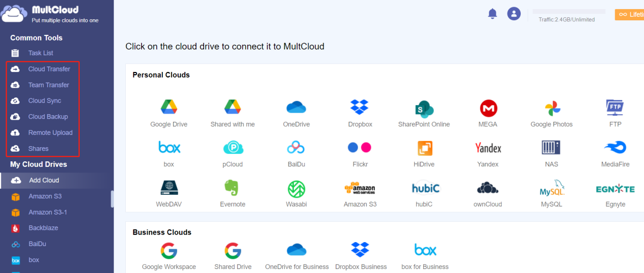The width and height of the screenshot is (644, 273).
Task: Click the Traffic 2.4GB/Unlimited text
Action: (566, 19)
